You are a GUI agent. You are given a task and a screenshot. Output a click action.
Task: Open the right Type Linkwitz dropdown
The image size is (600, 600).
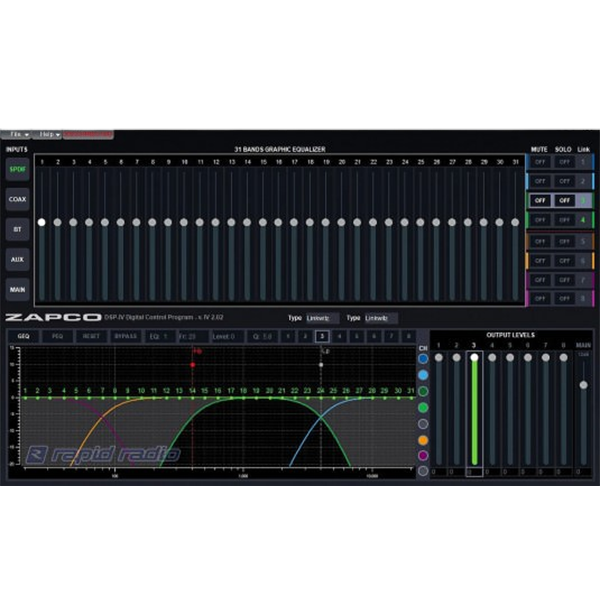tap(381, 318)
